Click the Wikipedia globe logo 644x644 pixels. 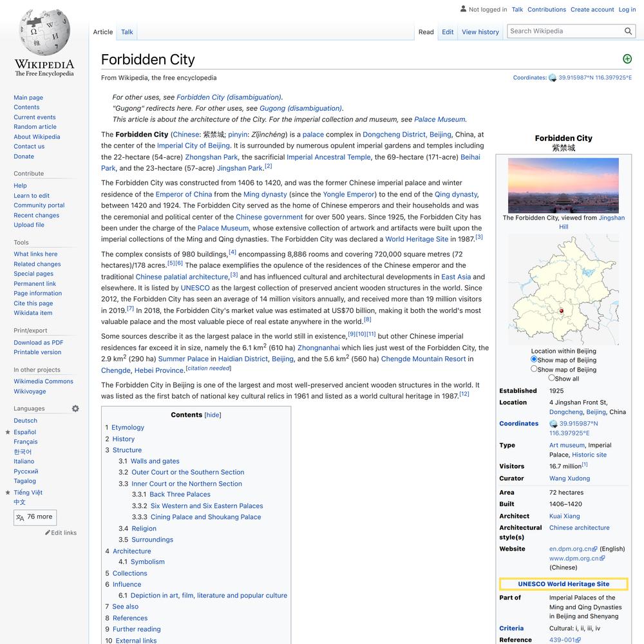pyautogui.click(x=44, y=32)
